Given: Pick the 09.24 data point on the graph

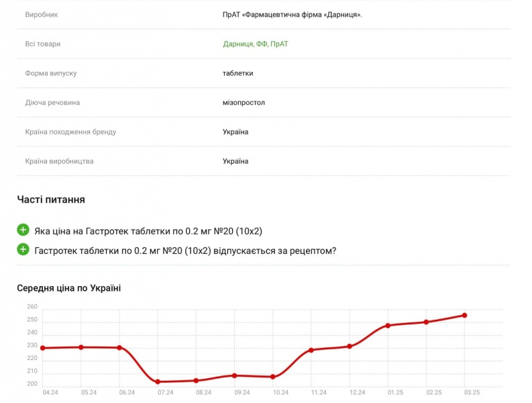Looking at the screenshot, I should point(234,375).
